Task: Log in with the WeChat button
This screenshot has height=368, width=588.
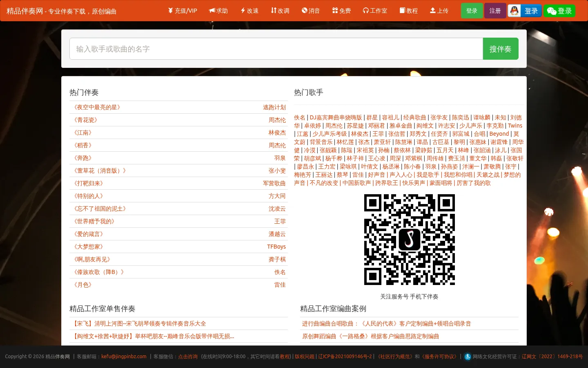Action: [559, 11]
